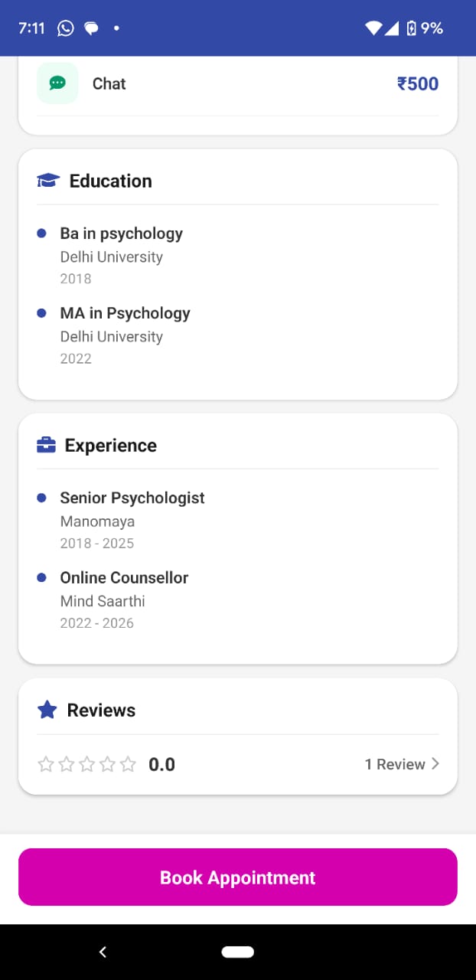Select the Education graduation cap icon
476x980 pixels.
pos(47,180)
